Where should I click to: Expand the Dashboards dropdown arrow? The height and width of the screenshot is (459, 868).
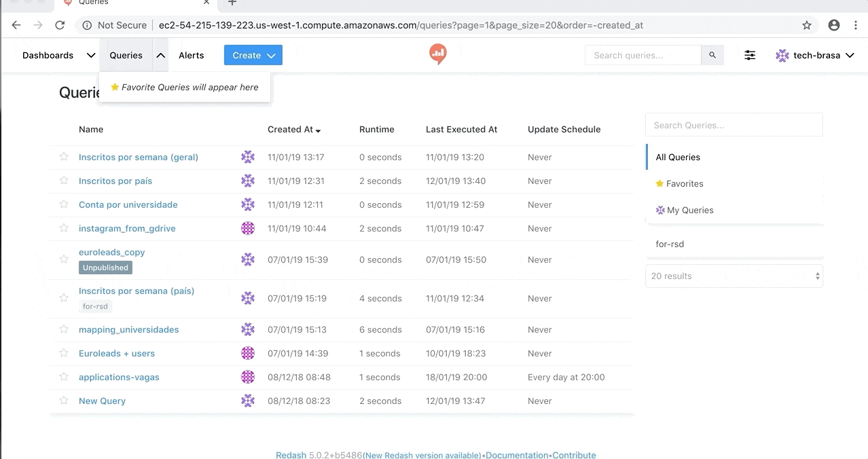pyautogui.click(x=91, y=56)
